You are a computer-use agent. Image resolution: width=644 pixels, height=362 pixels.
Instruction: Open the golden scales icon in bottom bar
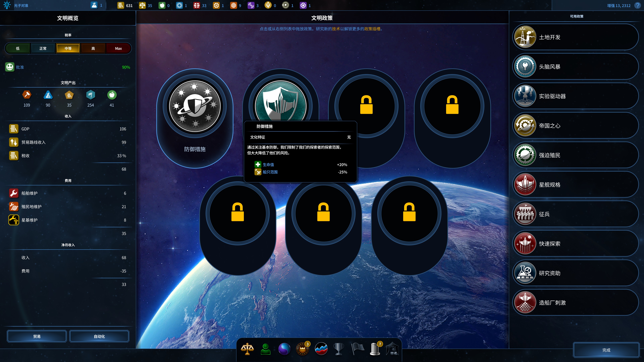click(247, 349)
